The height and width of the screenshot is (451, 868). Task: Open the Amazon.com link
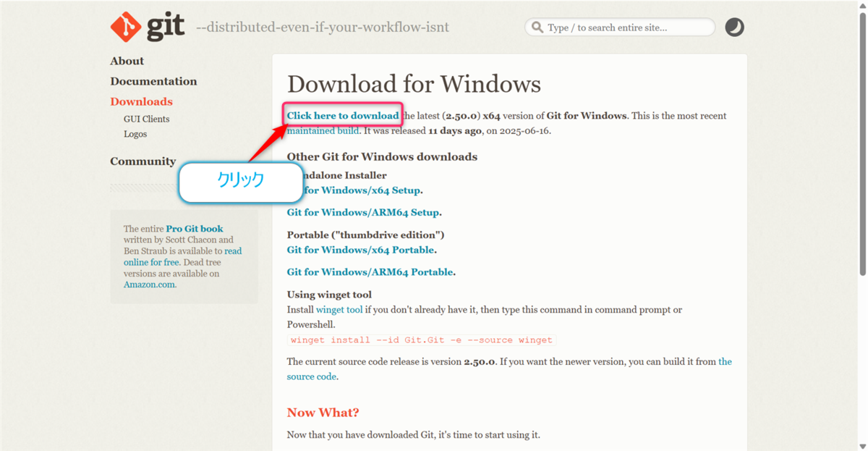tap(149, 284)
